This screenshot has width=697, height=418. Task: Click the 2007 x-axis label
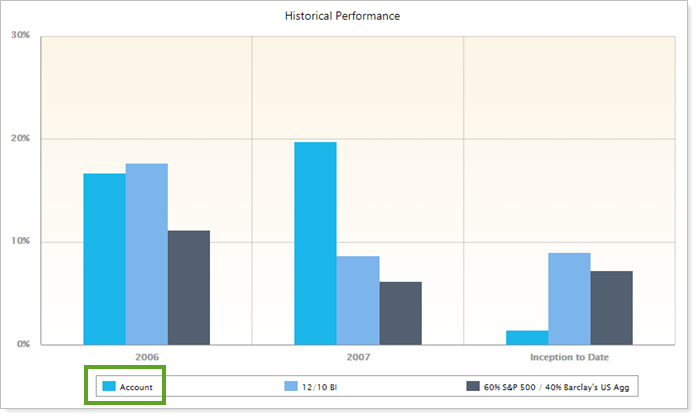(x=357, y=356)
